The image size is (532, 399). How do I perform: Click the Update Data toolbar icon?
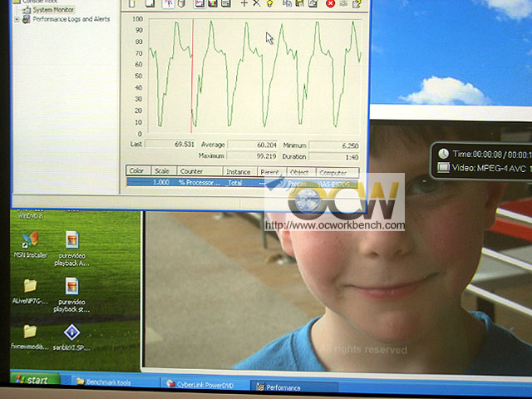click(343, 3)
